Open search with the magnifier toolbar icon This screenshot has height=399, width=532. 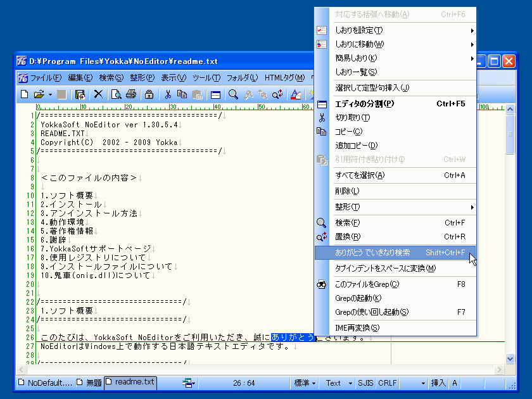pyautogui.click(x=233, y=94)
